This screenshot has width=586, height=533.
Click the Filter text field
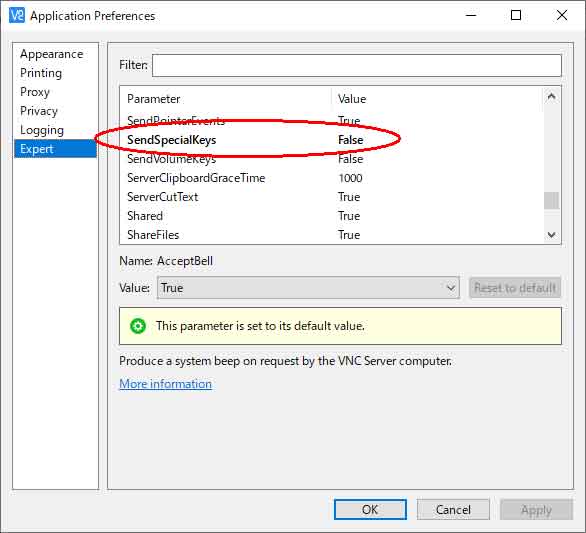[357, 65]
